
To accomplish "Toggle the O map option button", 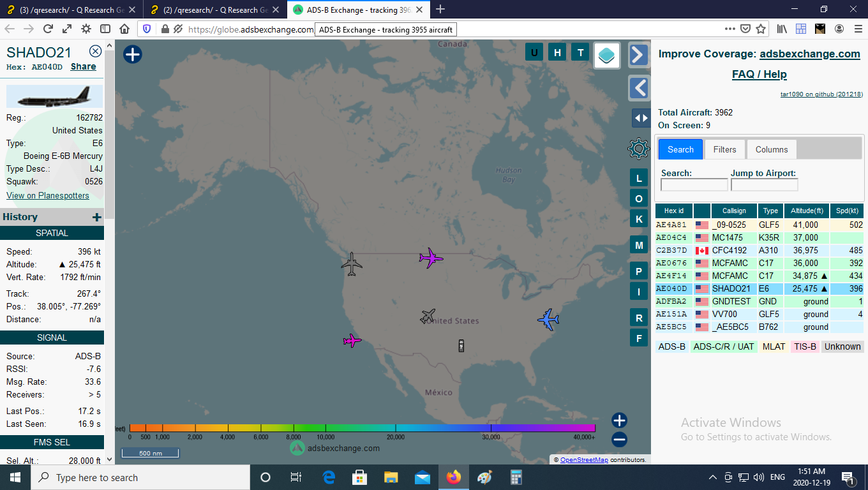I will [x=639, y=198].
